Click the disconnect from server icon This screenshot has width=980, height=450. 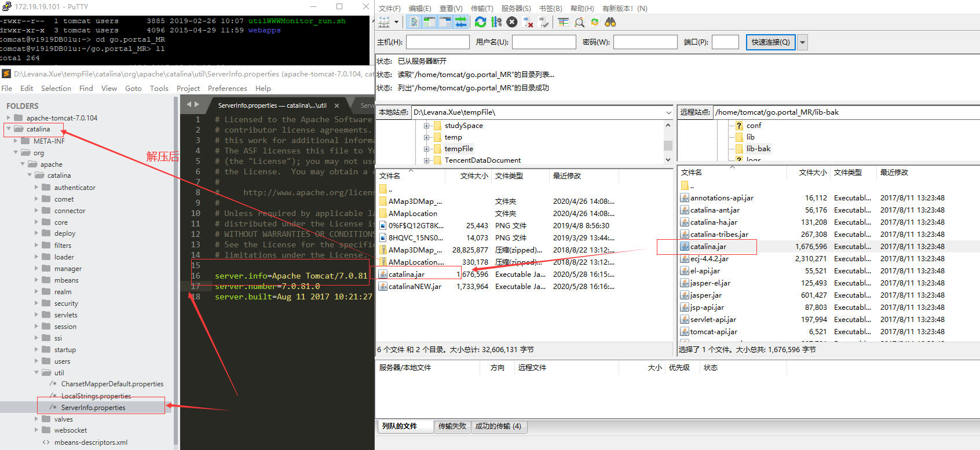tap(528, 22)
